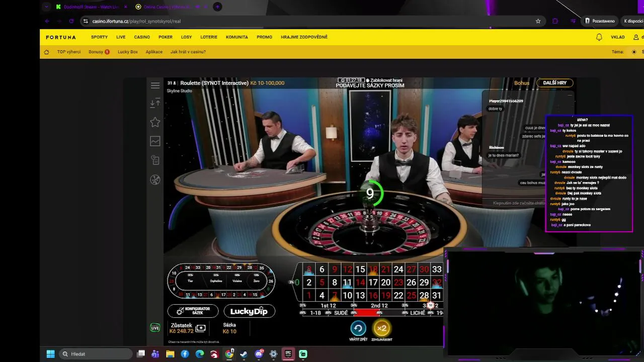
Task: Open KOMUNITA in Fortuna menu
Action: coord(237,37)
